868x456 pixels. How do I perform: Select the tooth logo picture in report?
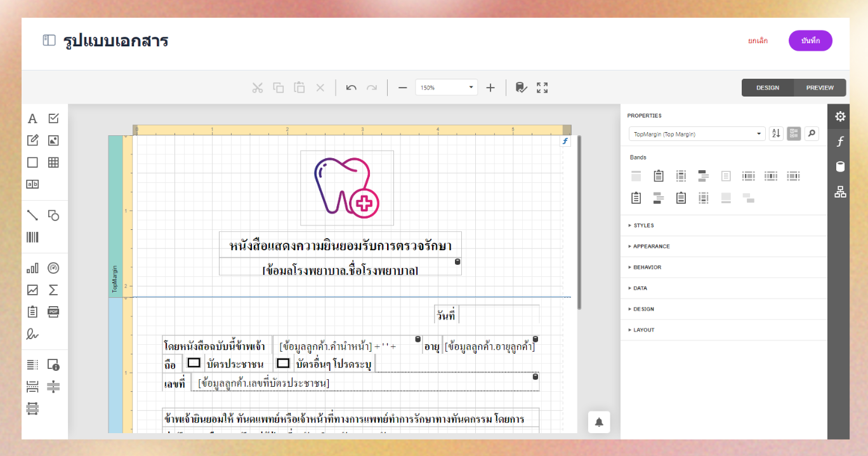[347, 188]
